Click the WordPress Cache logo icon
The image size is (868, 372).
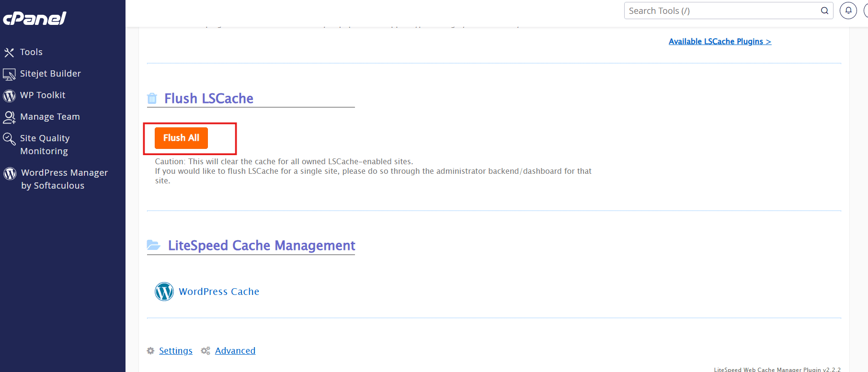164,292
